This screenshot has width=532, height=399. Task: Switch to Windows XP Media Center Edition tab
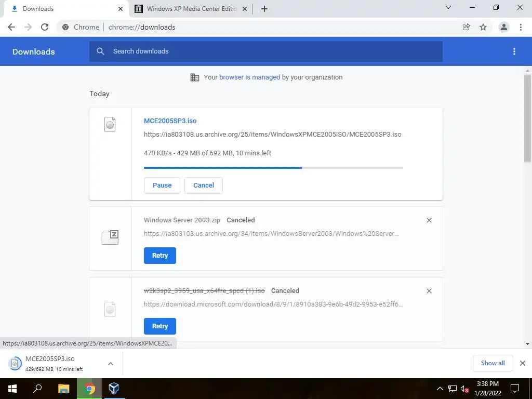[x=191, y=9]
